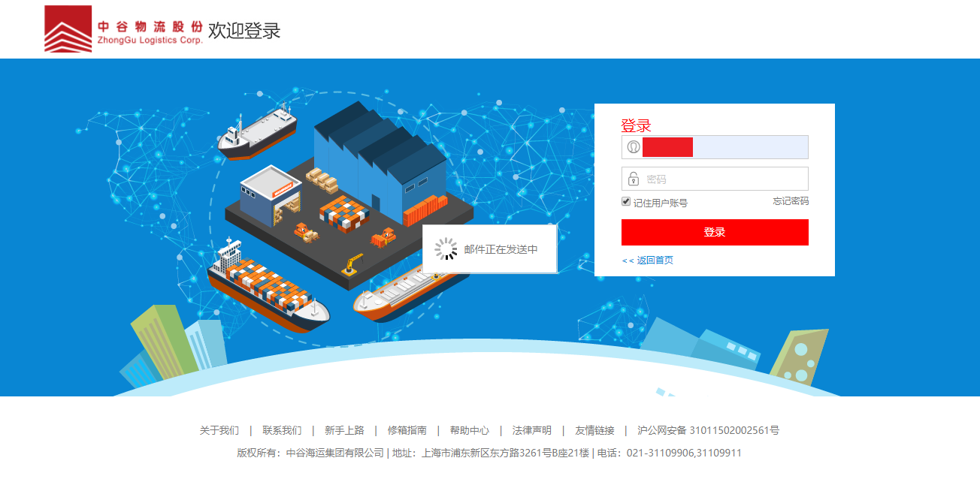Click the padlock icon in password field
The height and width of the screenshot is (482, 980).
point(634,179)
